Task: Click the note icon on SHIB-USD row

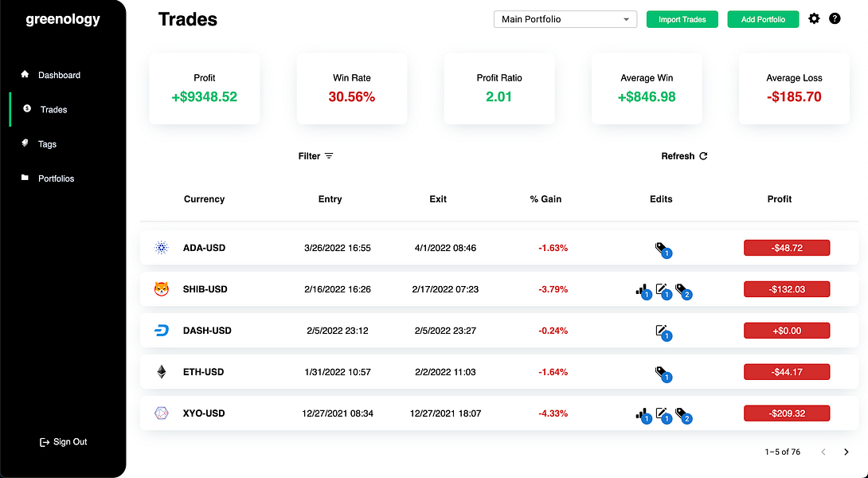Action: (663, 291)
